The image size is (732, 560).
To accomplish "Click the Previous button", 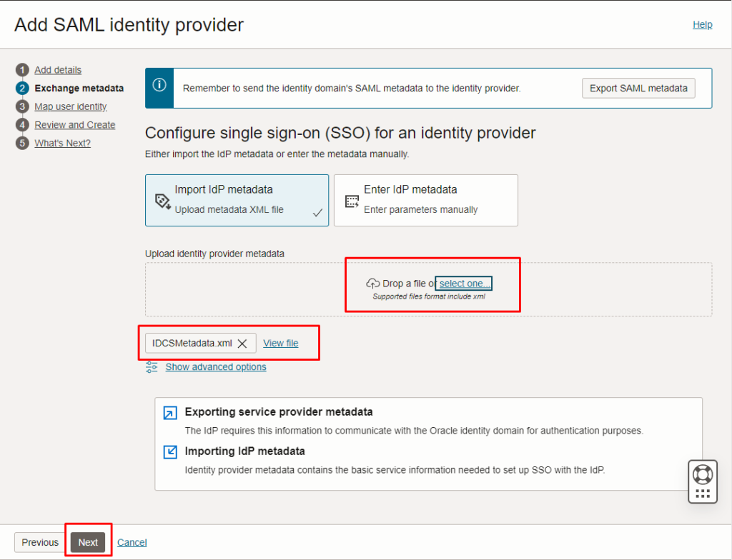I will click(40, 542).
